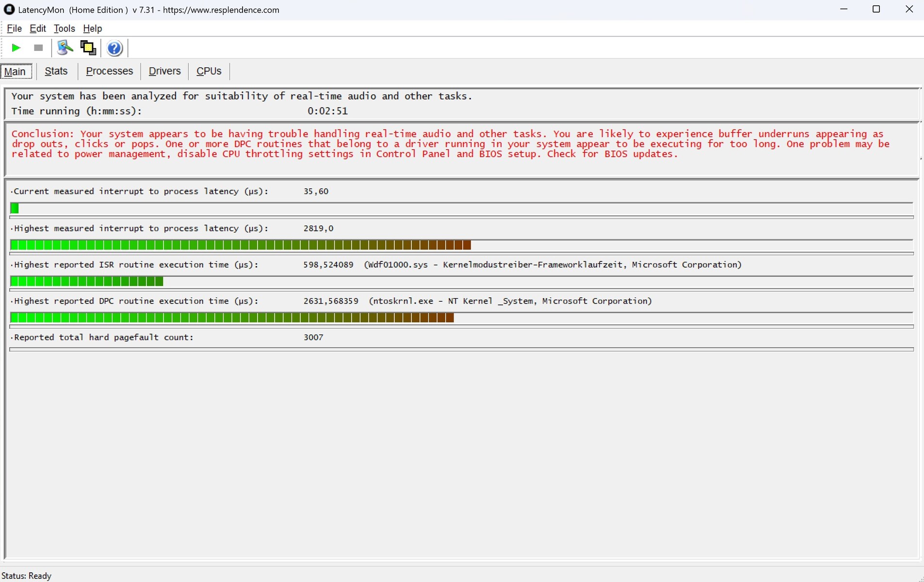Click the highest DPC routine execution bar

(x=232, y=318)
